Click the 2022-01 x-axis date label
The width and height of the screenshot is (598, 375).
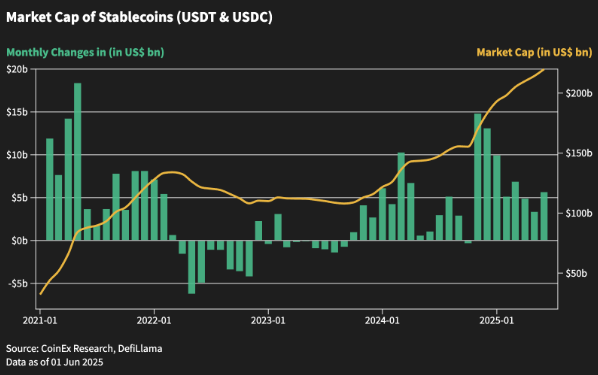(154, 320)
